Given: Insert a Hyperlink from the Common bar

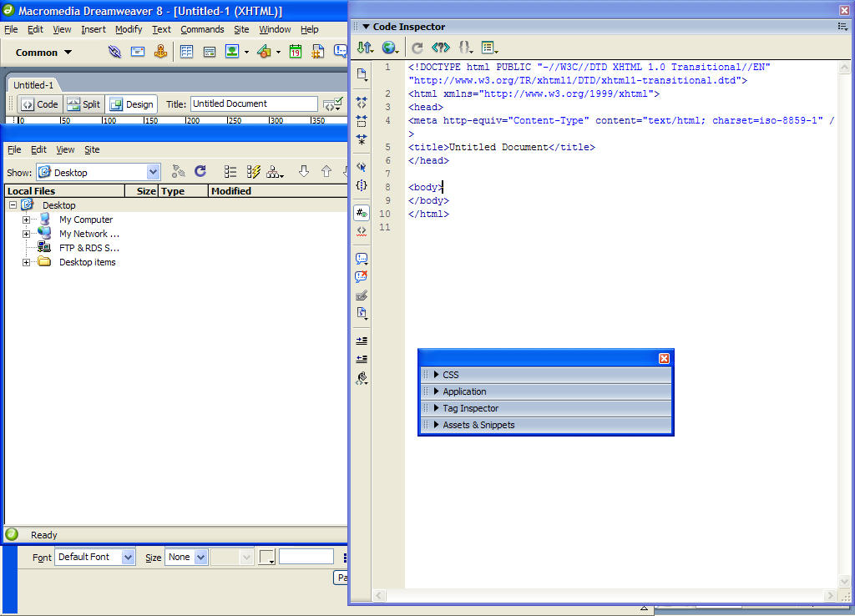Looking at the screenshot, I should 114,52.
